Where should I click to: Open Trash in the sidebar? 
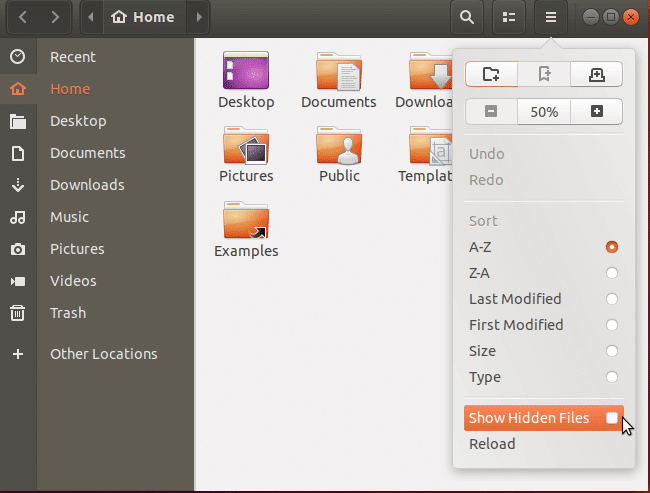click(68, 313)
